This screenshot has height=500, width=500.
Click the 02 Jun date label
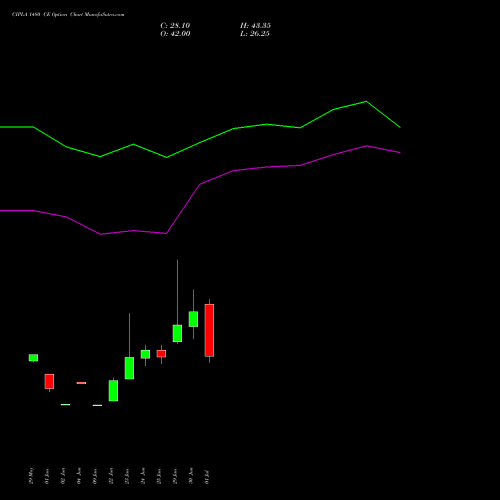tap(63, 477)
